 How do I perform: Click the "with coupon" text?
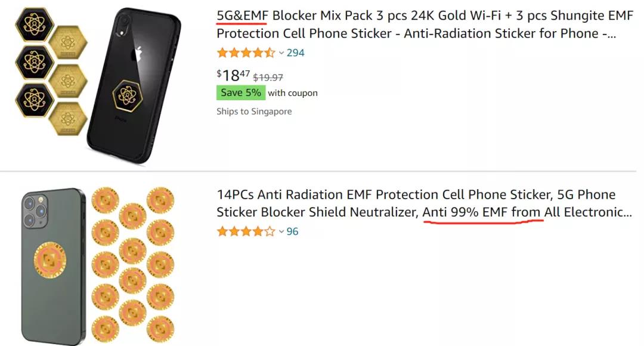click(293, 93)
